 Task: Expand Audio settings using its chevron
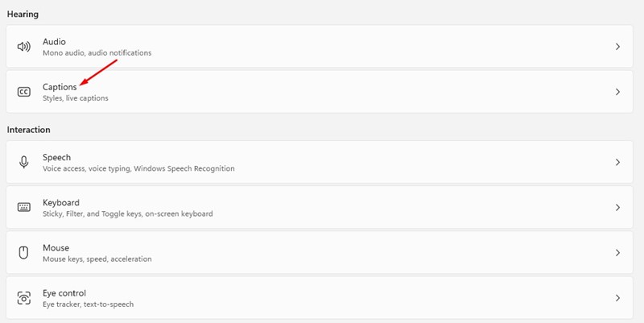[x=617, y=47]
